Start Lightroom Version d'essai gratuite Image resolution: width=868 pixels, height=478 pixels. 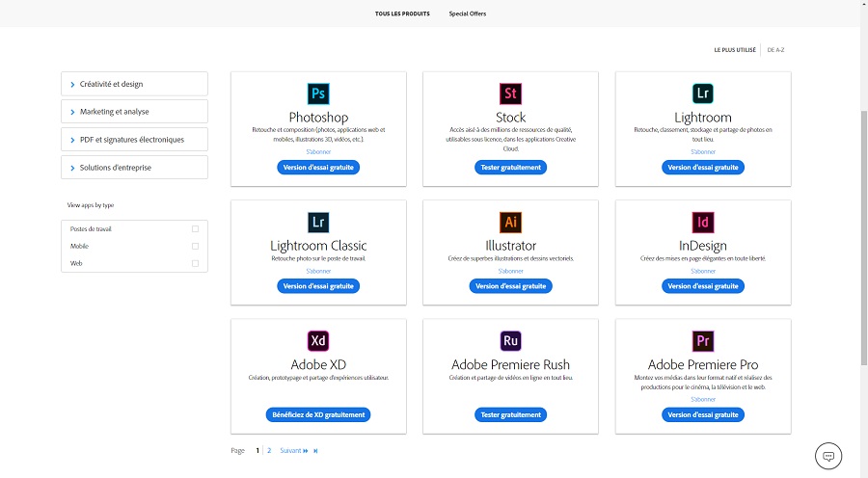tap(703, 167)
